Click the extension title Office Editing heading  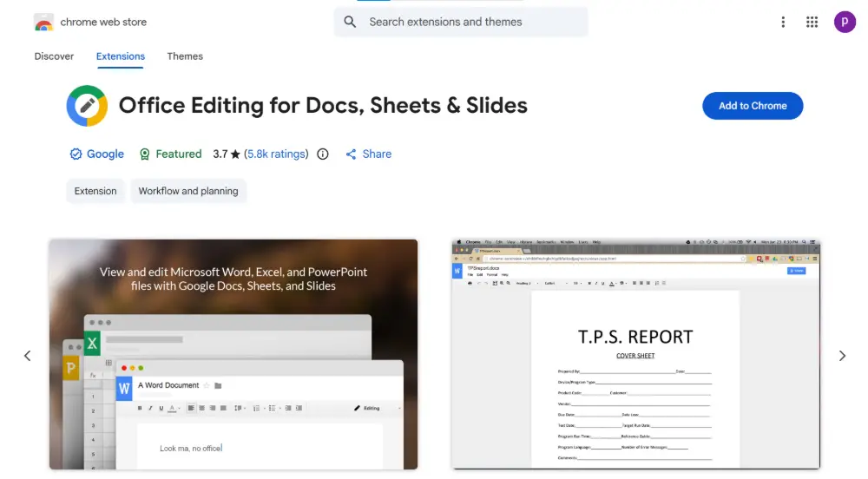pos(323,106)
